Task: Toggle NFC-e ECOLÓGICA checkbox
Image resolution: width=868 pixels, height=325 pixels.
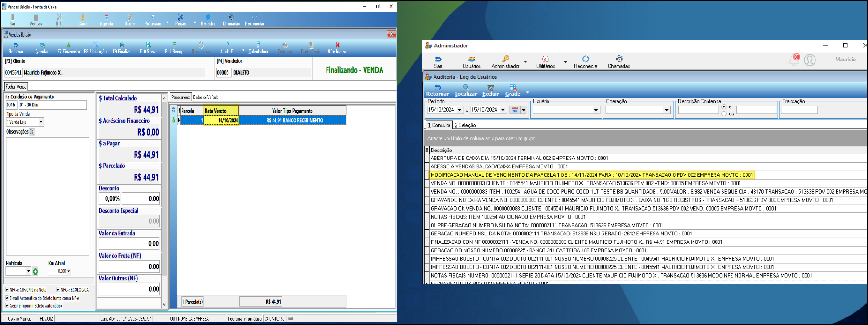Action: click(58, 290)
